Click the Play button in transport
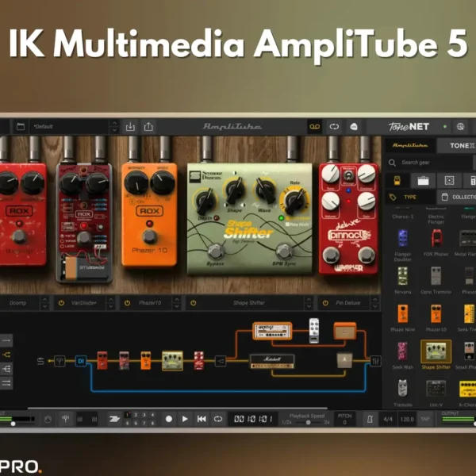The width and height of the screenshot is (476, 476). click(185, 419)
